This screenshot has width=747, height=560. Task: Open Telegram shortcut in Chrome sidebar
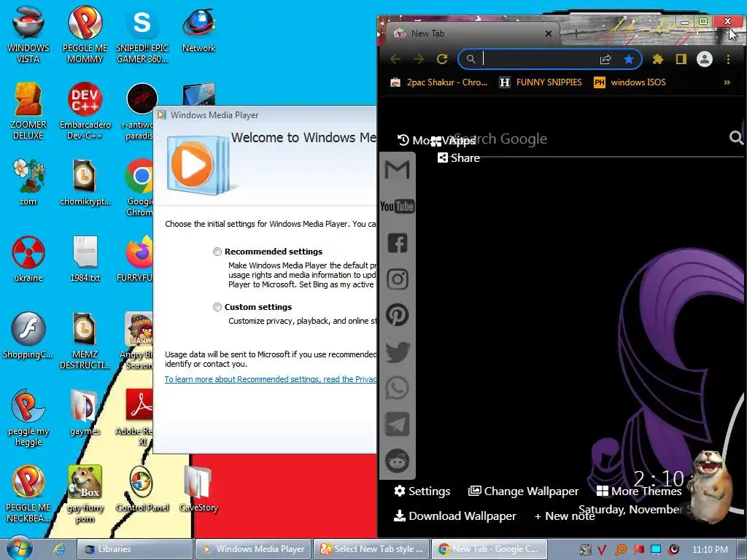pos(398,425)
